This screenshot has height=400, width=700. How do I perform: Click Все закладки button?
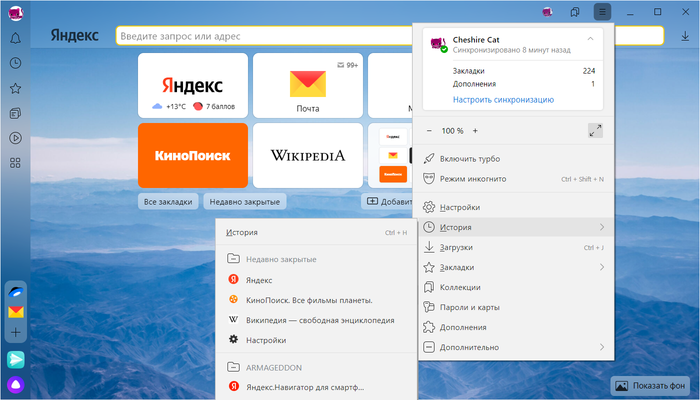[x=168, y=202]
